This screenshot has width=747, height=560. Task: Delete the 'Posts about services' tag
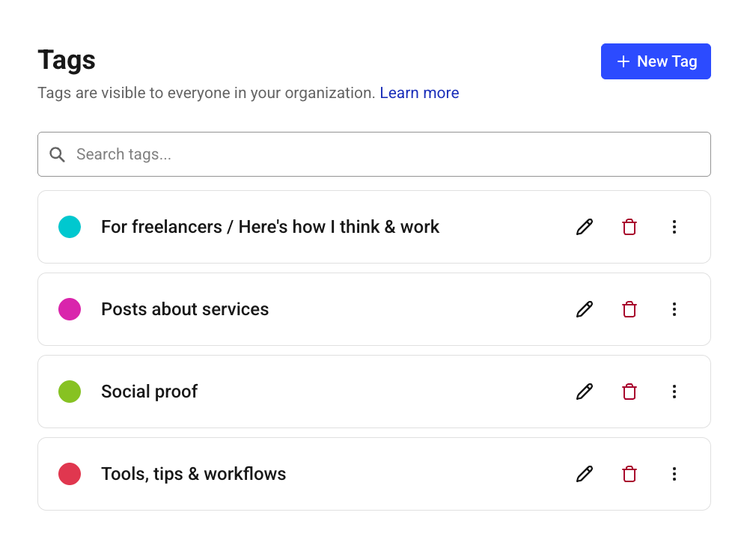629,309
